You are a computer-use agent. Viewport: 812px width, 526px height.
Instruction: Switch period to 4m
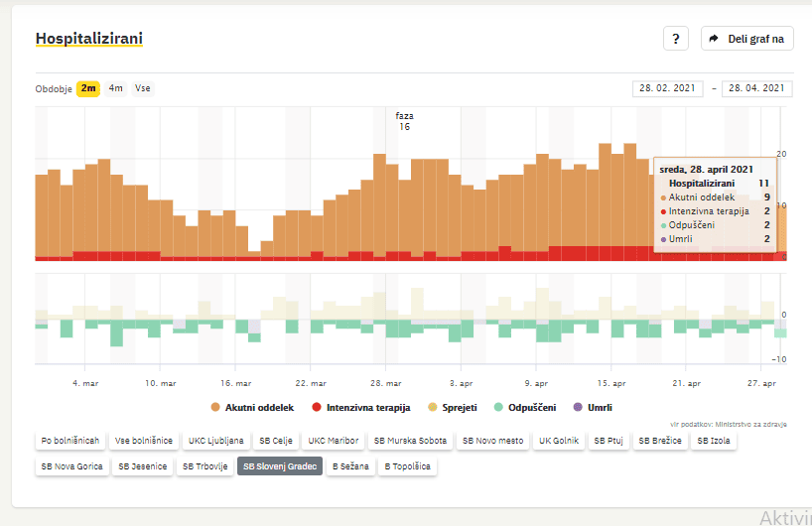pos(116,88)
